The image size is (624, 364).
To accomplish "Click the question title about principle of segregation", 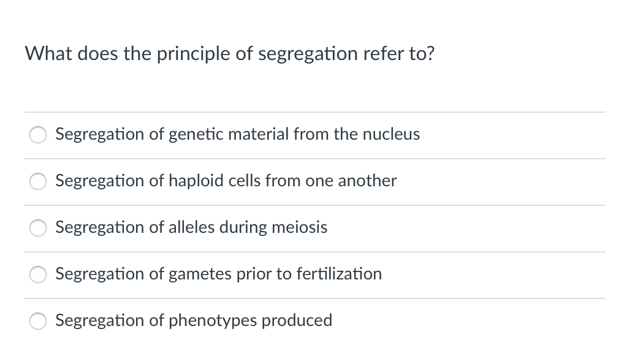I will point(230,54).
